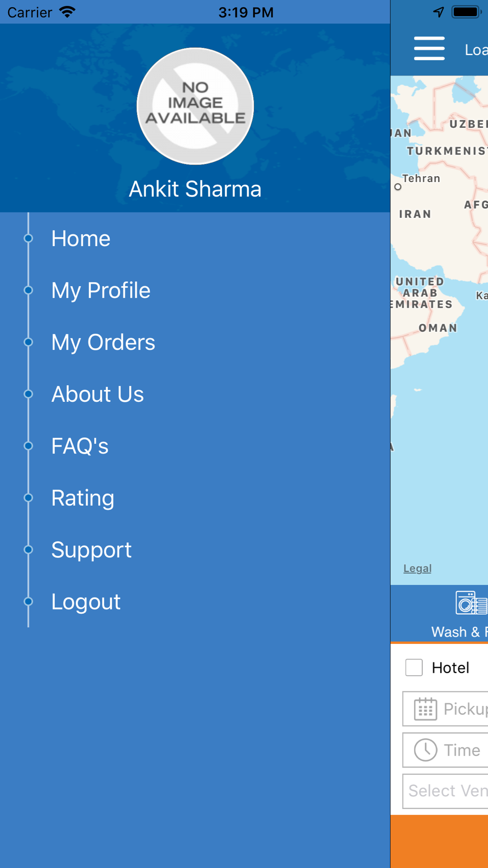The height and width of the screenshot is (868, 488).
Task: Open the Pickup date picker field
Action: point(445,709)
